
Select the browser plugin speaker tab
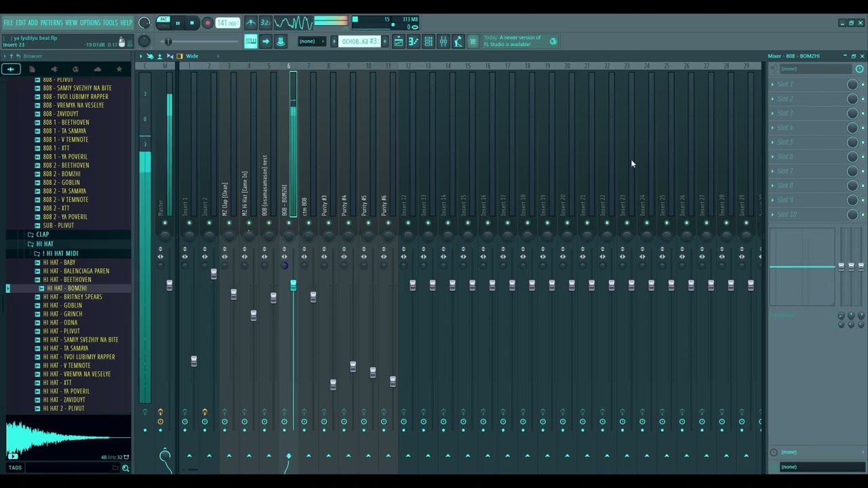coord(54,69)
